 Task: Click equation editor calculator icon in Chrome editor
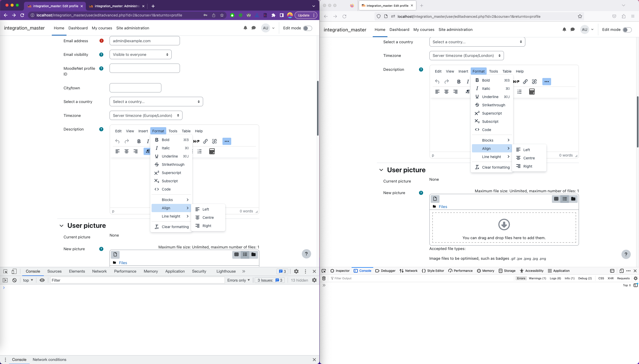[212, 151]
